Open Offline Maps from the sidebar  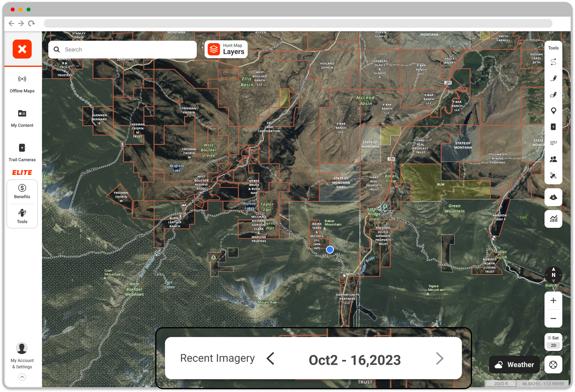pos(22,84)
